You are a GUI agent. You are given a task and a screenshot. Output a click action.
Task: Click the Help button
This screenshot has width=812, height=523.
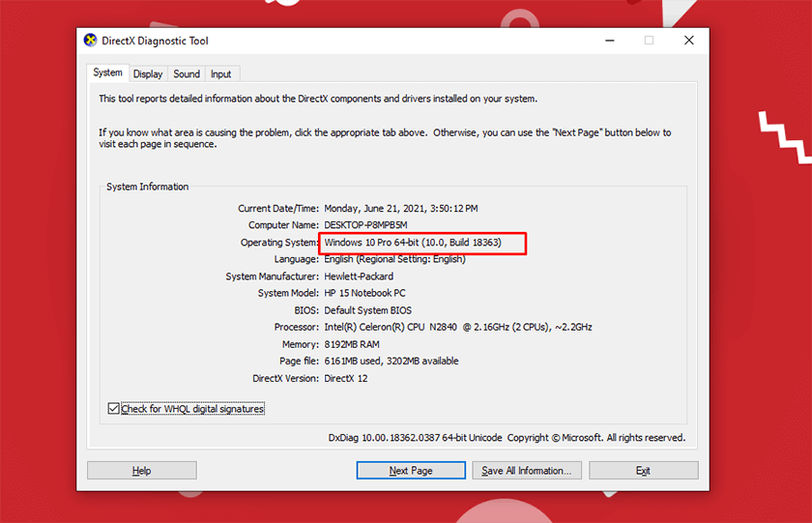coord(142,470)
